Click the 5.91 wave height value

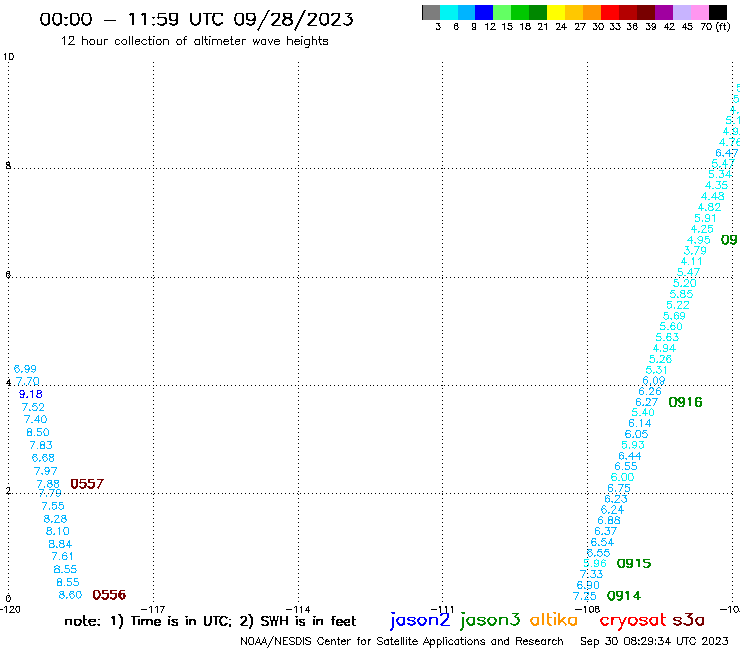pyautogui.click(x=705, y=218)
